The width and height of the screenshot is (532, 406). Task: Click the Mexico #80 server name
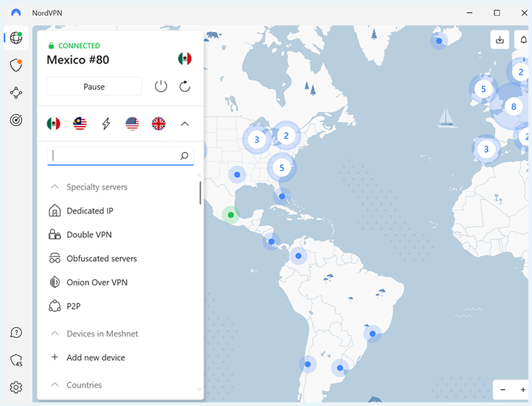pos(77,59)
